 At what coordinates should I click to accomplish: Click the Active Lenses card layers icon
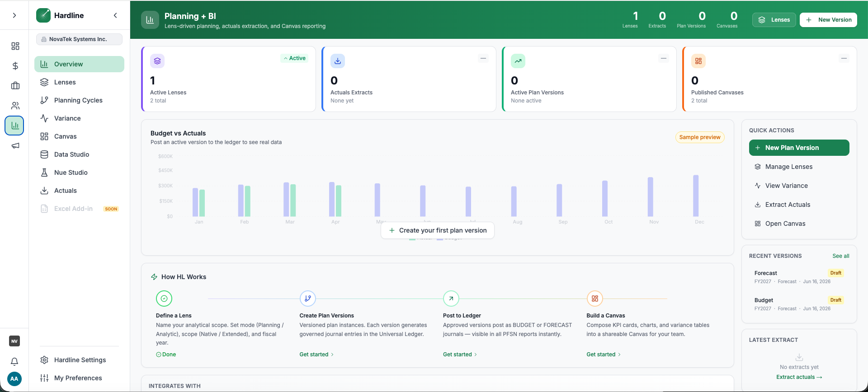[x=157, y=61]
